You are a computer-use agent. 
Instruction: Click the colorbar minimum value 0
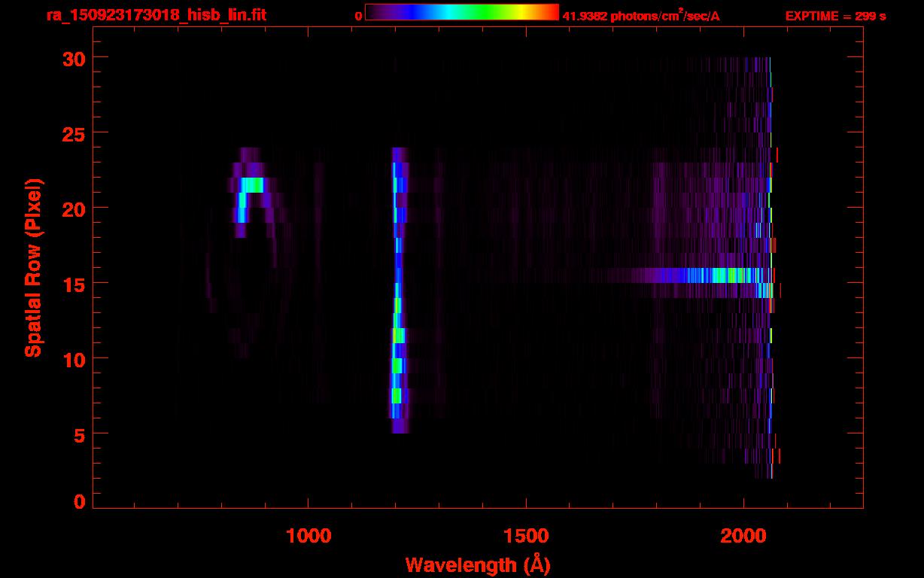point(358,16)
